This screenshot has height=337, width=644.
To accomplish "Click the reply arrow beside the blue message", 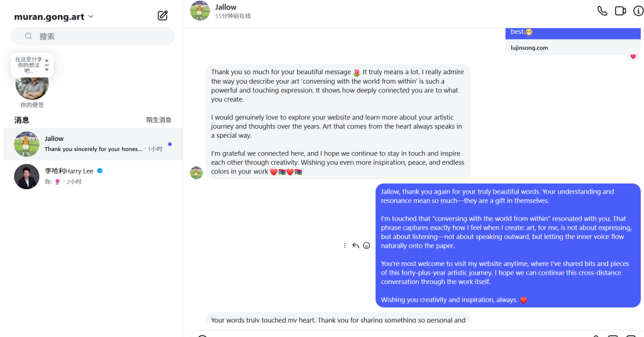I will [355, 246].
